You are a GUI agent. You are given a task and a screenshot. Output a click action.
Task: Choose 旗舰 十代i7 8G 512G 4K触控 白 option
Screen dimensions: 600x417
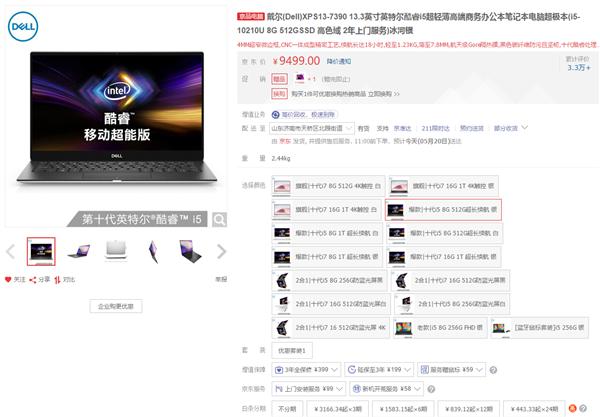click(x=328, y=186)
